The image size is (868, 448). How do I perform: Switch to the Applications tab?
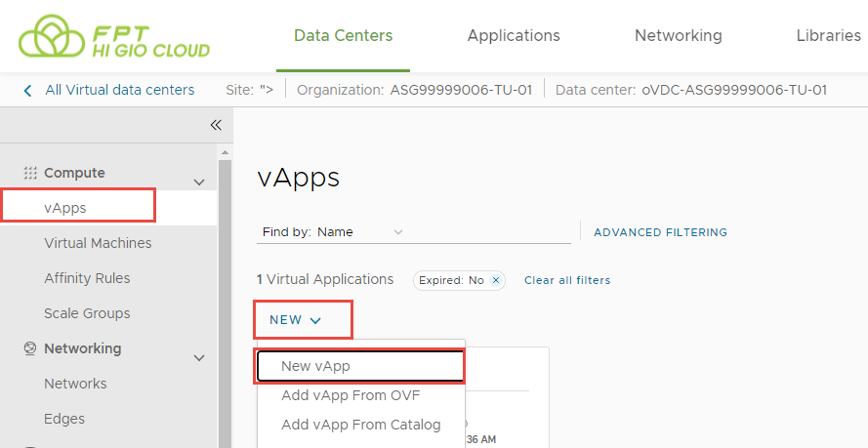[x=514, y=36]
